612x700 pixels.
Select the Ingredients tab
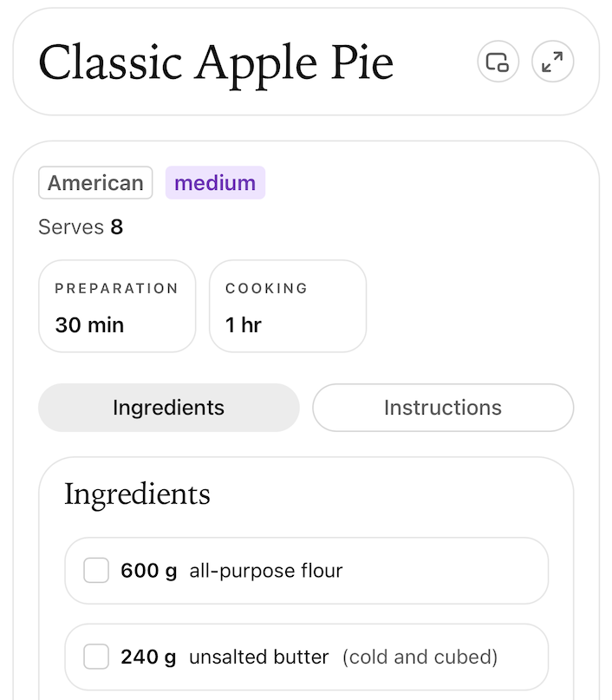tap(168, 408)
